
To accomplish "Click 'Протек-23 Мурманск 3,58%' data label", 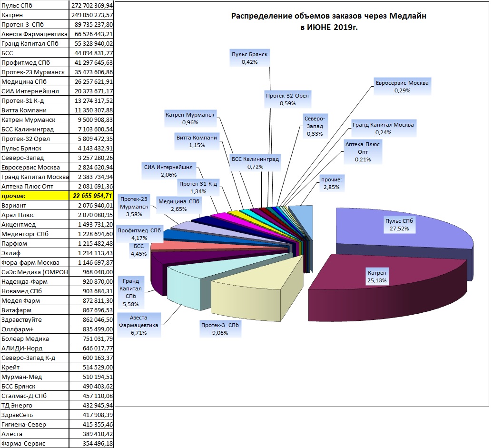I will (x=134, y=207).
